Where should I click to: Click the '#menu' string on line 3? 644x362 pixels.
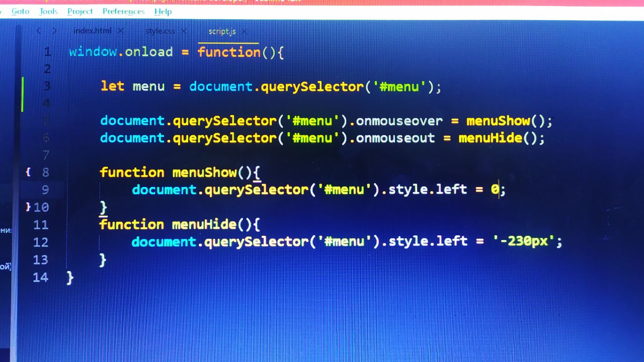[399, 86]
